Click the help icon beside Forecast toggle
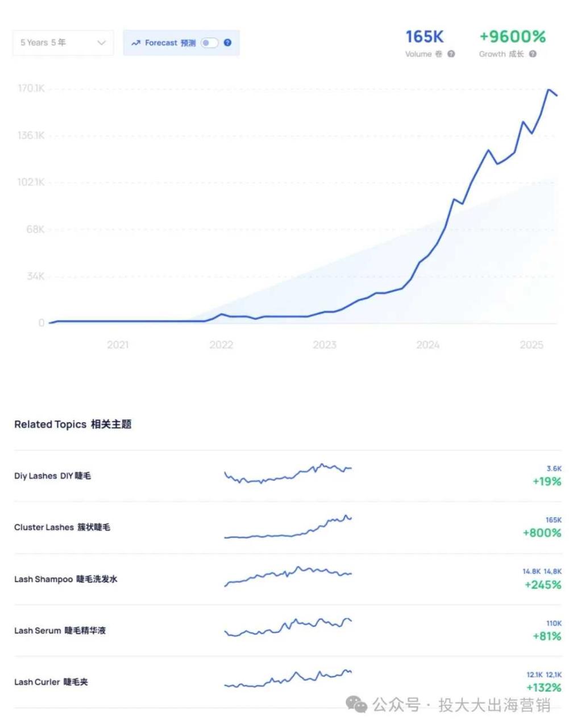 [227, 43]
